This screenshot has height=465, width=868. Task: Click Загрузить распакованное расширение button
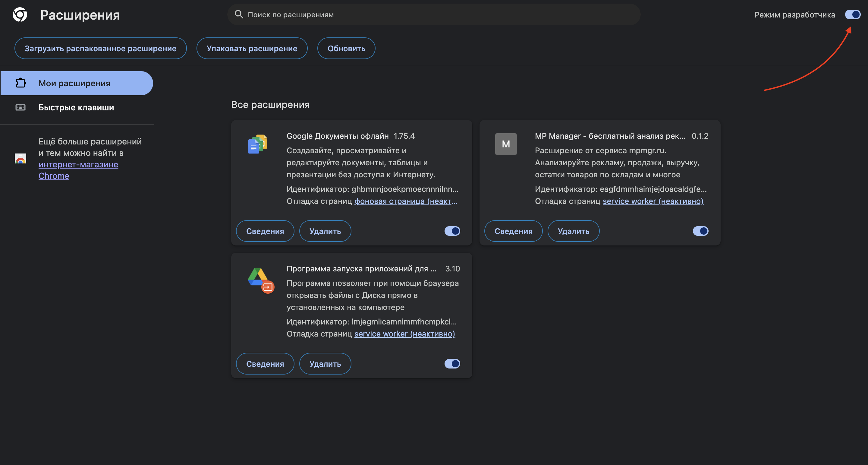[x=100, y=49]
